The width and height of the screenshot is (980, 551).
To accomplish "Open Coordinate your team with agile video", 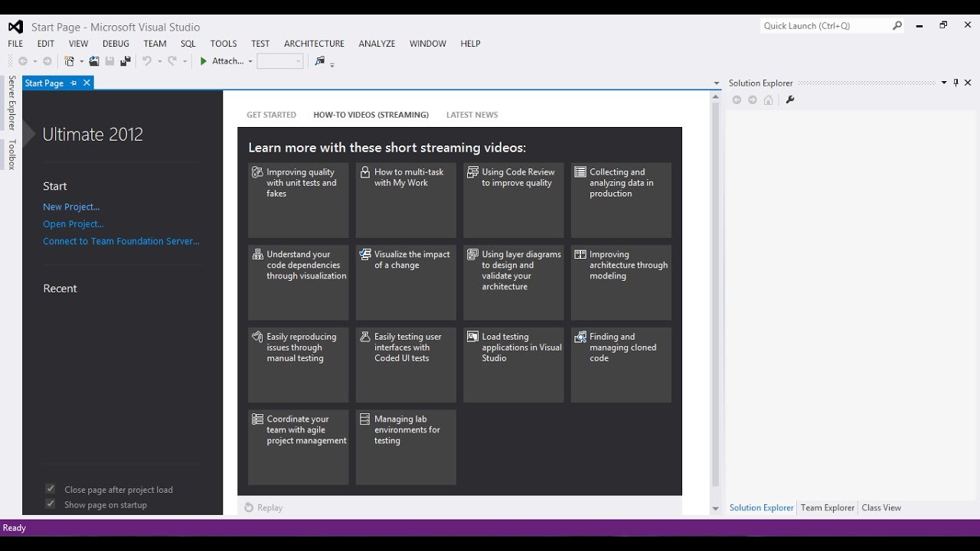I will (299, 447).
